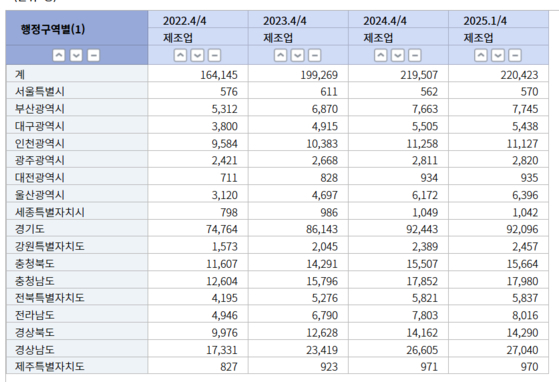Sort 2025.1/4 column ascending with up arrow
559x382 pixels.
pos(481,55)
